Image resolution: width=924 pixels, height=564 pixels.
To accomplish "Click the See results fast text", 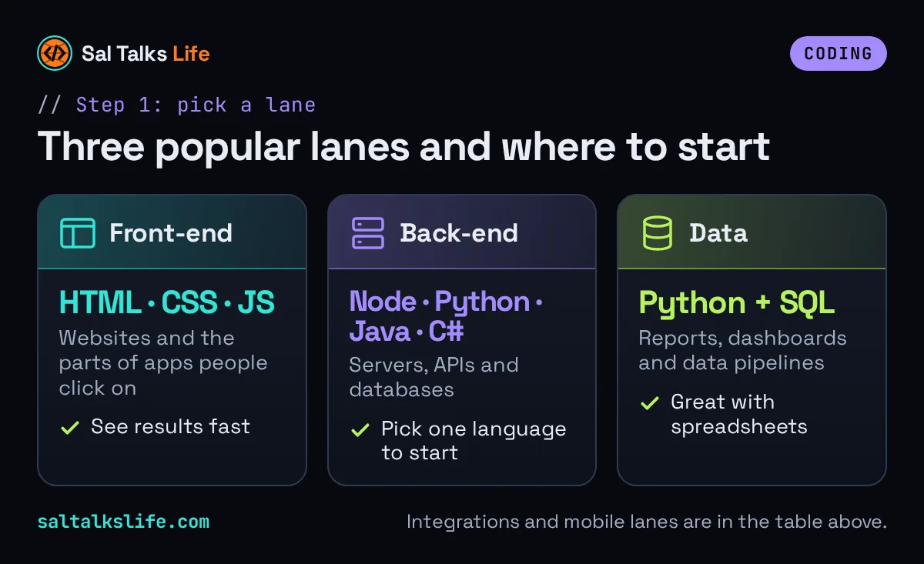I will (x=170, y=426).
